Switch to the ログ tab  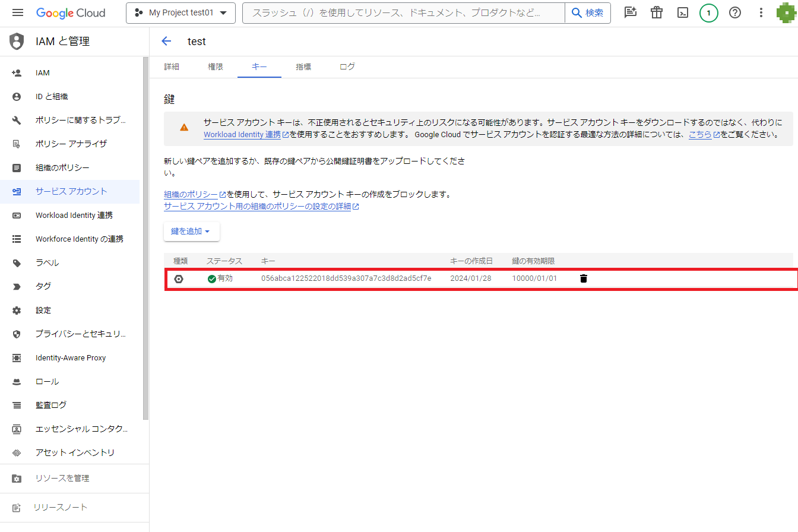coord(347,66)
